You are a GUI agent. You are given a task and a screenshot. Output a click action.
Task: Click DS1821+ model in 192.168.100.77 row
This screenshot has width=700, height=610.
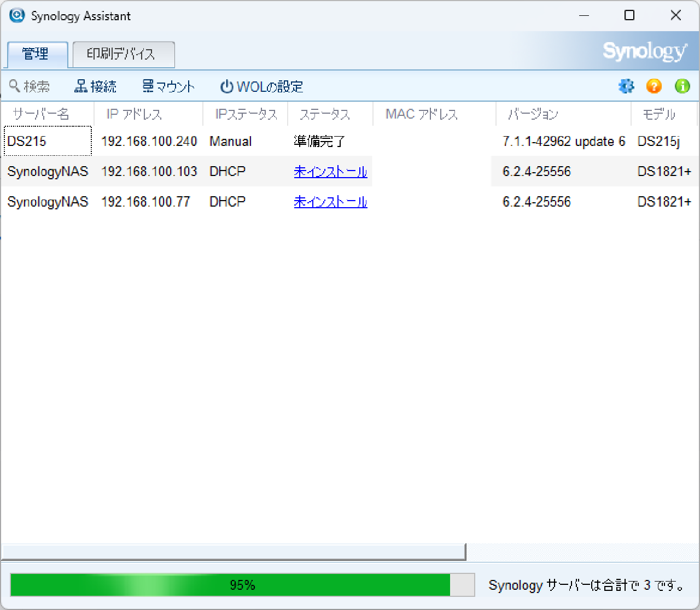coord(664,202)
